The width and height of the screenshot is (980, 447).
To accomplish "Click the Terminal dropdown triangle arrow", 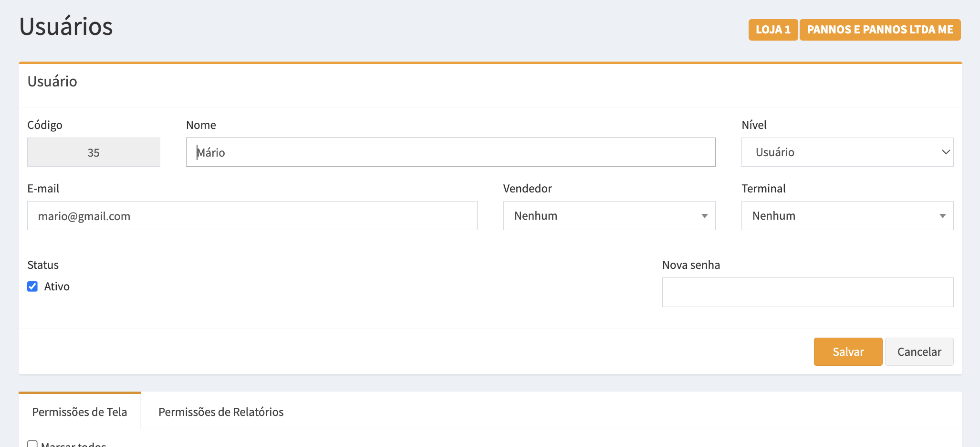I will 942,216.
